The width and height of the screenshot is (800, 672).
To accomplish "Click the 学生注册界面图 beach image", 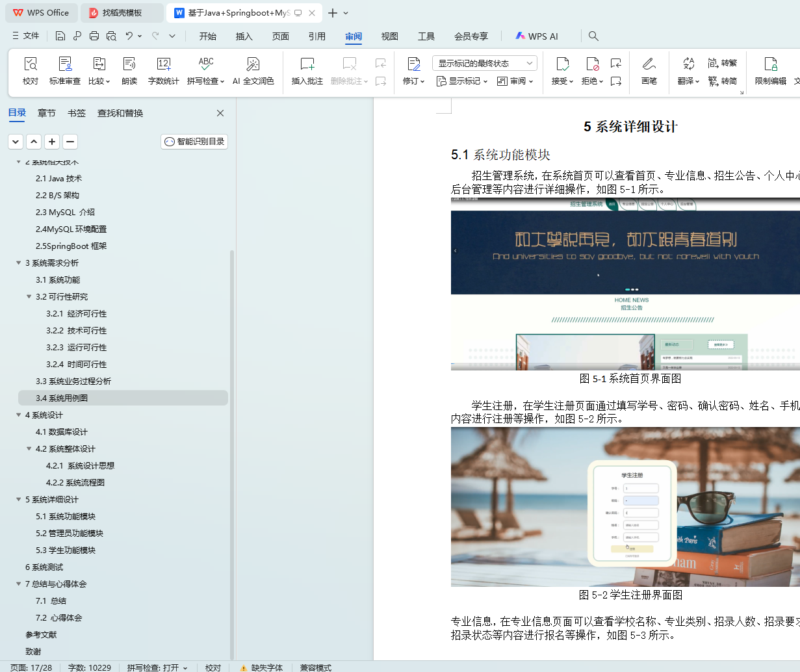I will coord(625,507).
